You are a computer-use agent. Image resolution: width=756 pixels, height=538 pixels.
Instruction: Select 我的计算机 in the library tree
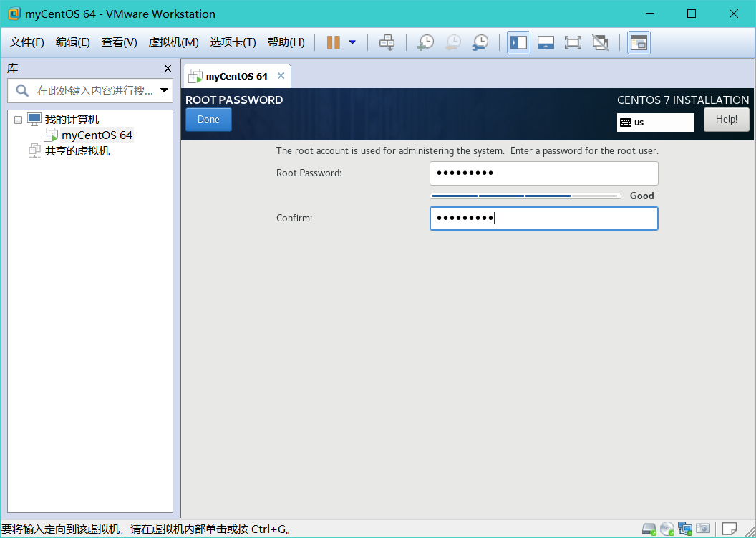pyautogui.click(x=72, y=119)
